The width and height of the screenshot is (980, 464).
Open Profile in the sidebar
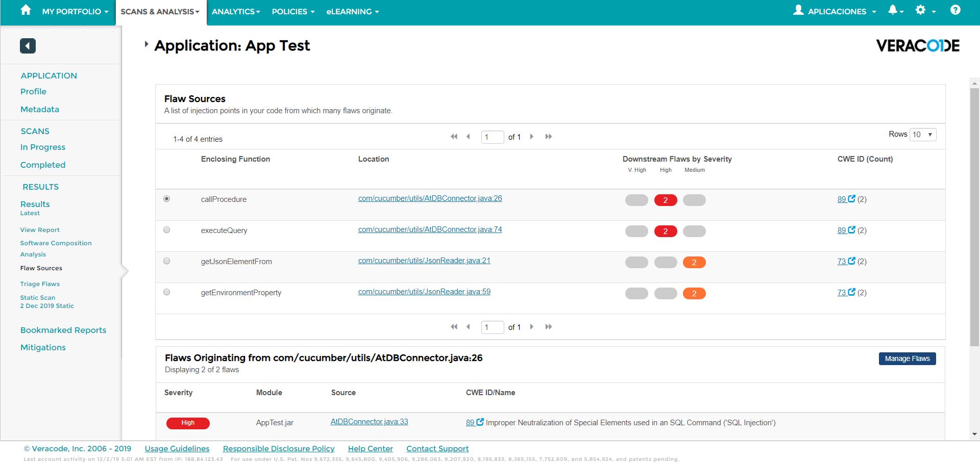33,91
